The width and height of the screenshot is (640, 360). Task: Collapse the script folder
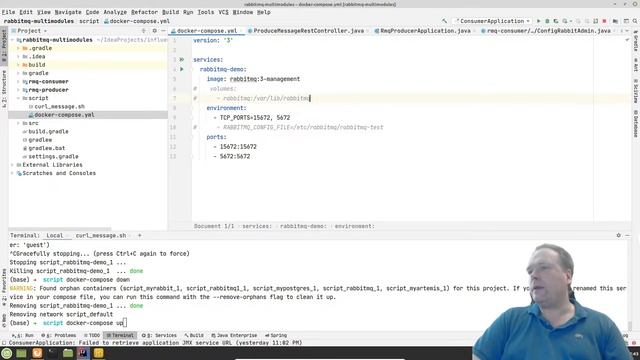coord(18,98)
